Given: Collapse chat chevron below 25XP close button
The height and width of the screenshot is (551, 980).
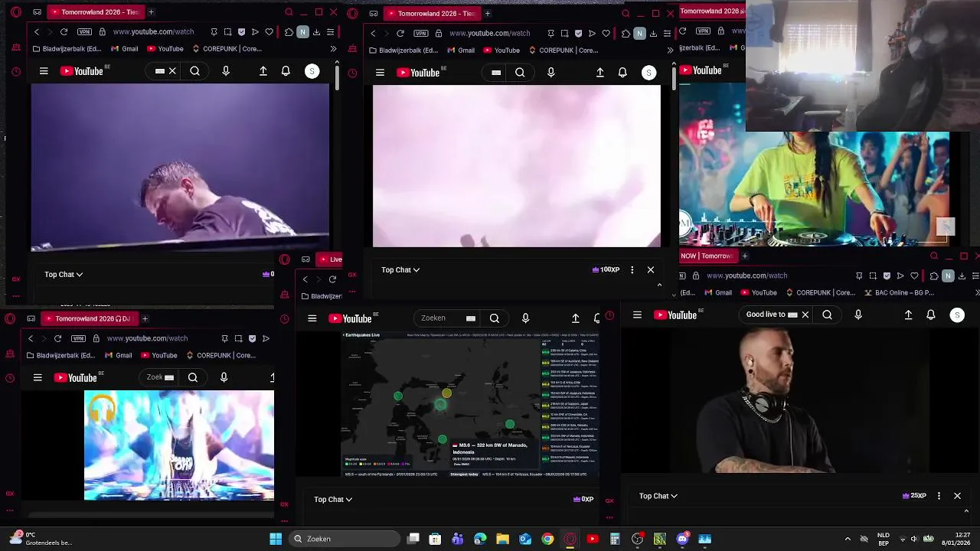Looking at the screenshot, I should tap(966, 511).
